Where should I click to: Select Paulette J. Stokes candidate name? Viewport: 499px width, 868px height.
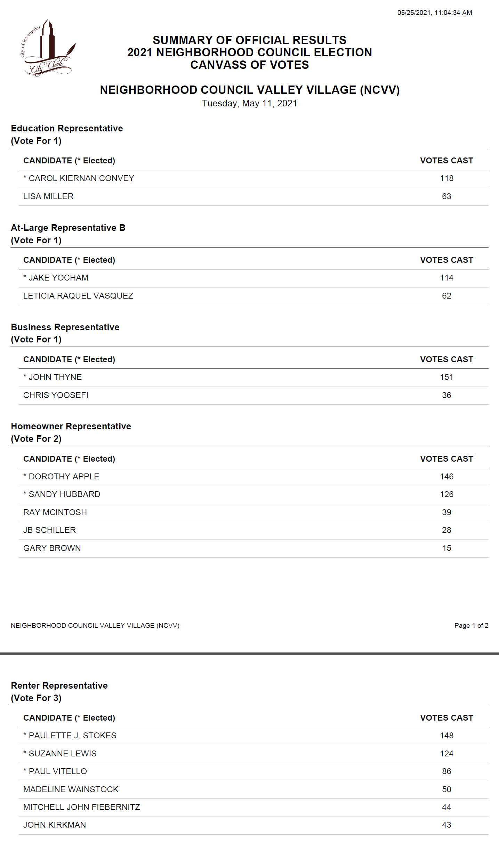point(70,736)
